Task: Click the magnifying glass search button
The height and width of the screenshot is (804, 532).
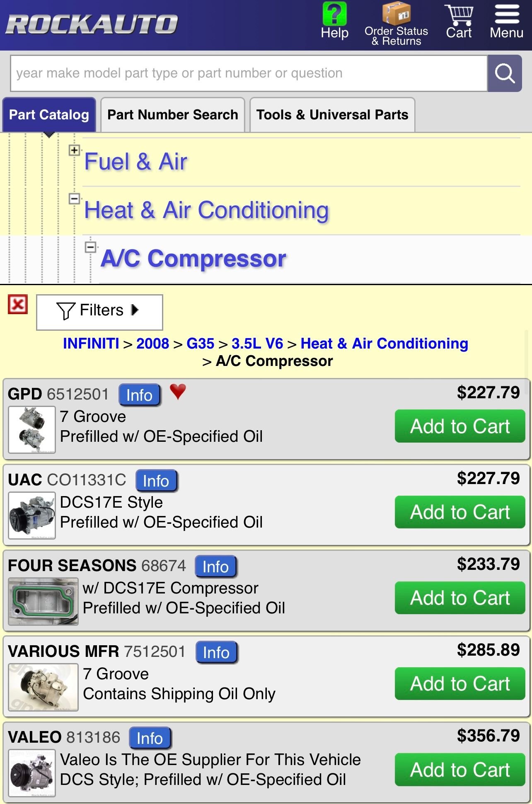Action: (x=504, y=73)
